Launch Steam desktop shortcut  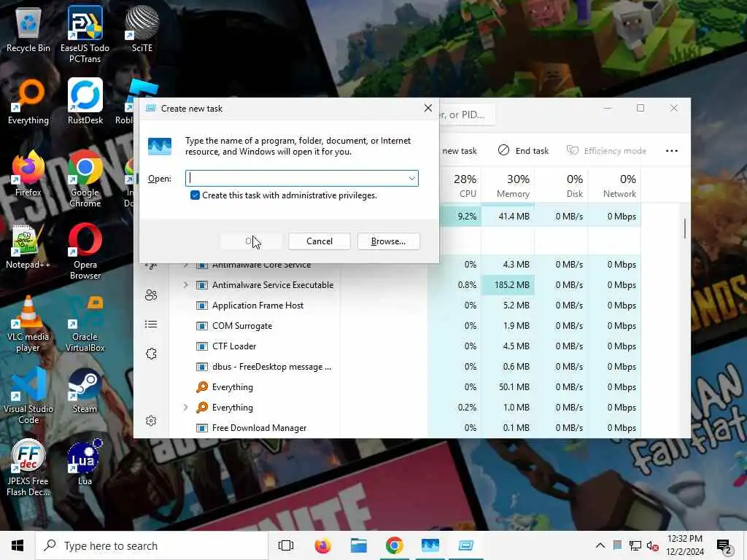pyautogui.click(x=85, y=391)
